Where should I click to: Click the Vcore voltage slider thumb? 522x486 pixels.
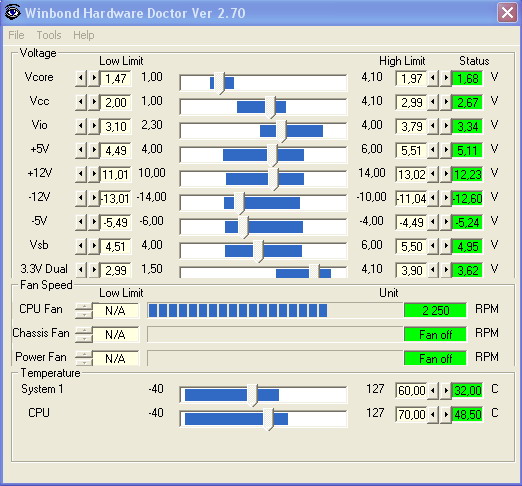click(x=219, y=83)
